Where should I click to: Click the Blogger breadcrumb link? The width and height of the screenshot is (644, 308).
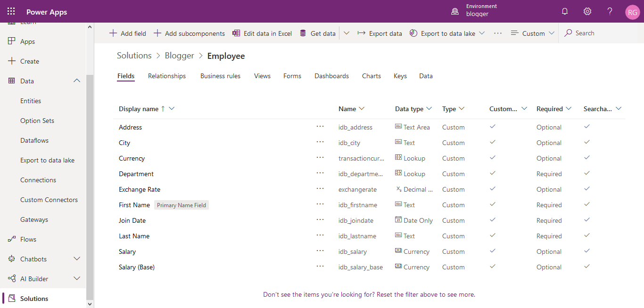[179, 56]
